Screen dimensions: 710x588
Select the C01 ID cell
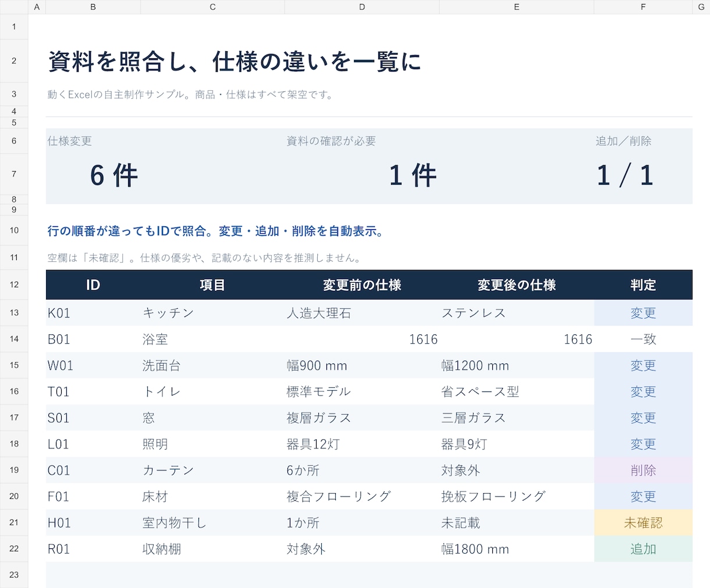tap(93, 470)
